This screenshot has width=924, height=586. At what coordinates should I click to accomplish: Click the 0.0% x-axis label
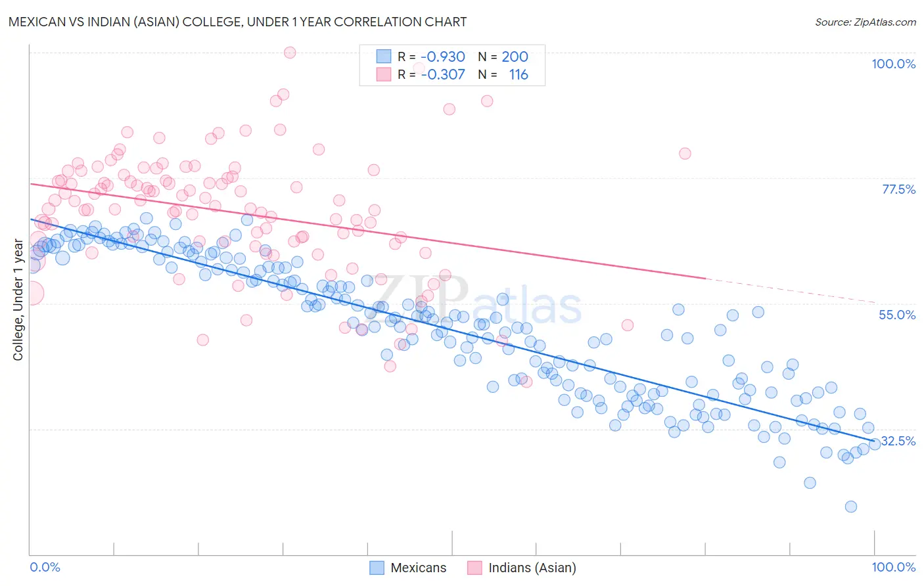(45, 567)
